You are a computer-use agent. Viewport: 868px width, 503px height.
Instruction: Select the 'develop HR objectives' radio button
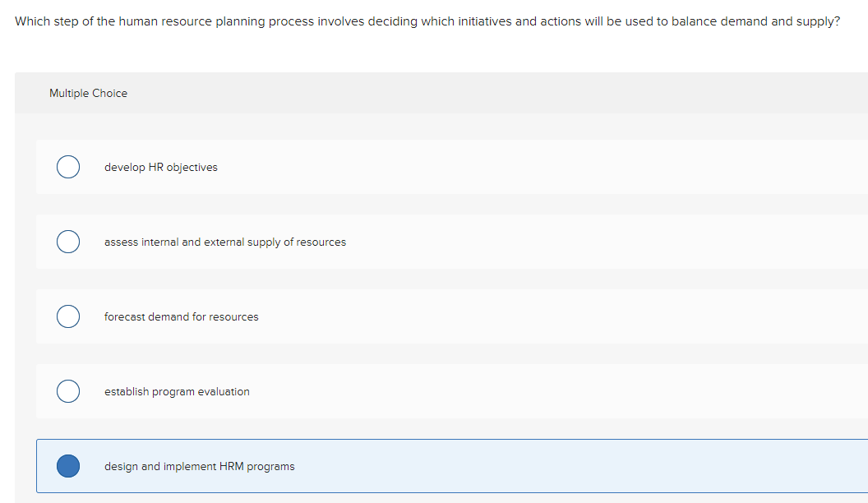pyautogui.click(x=67, y=167)
